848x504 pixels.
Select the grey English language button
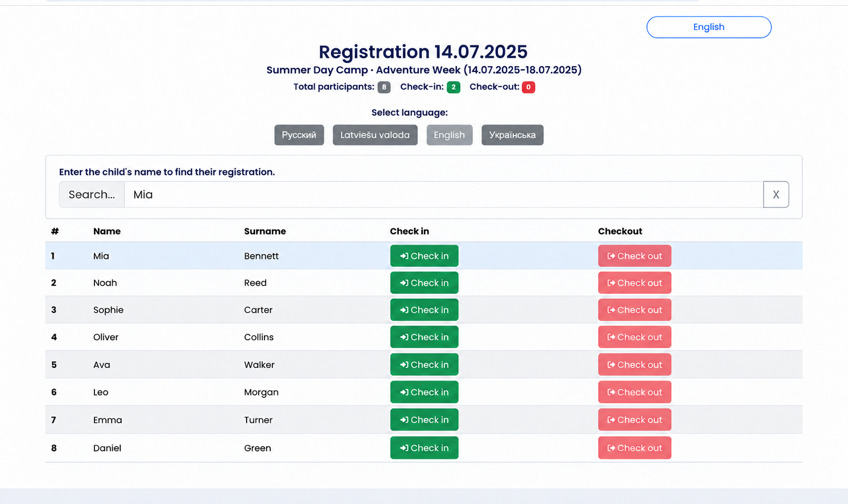[x=449, y=135]
